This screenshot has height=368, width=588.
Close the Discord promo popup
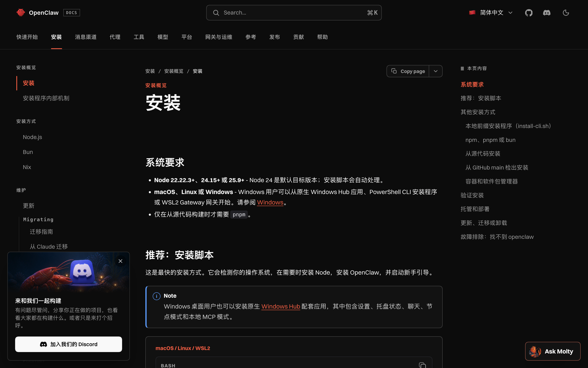pos(120,261)
